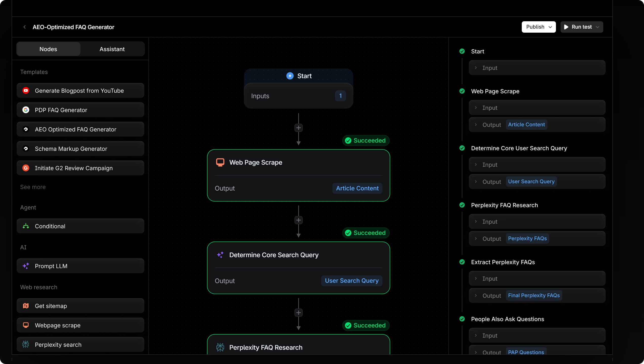Image resolution: width=644 pixels, height=364 pixels.
Task: Expand the Input row under Web Page Scrape
Action: [x=537, y=108]
